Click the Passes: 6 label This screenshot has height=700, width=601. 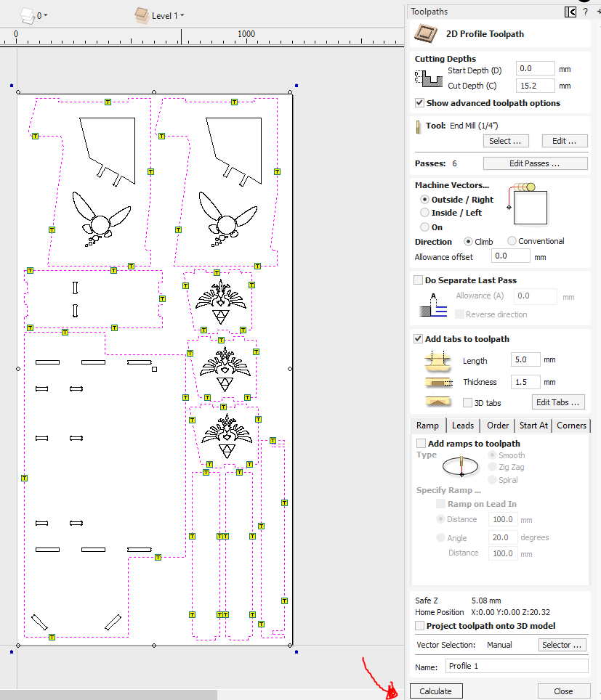point(435,163)
